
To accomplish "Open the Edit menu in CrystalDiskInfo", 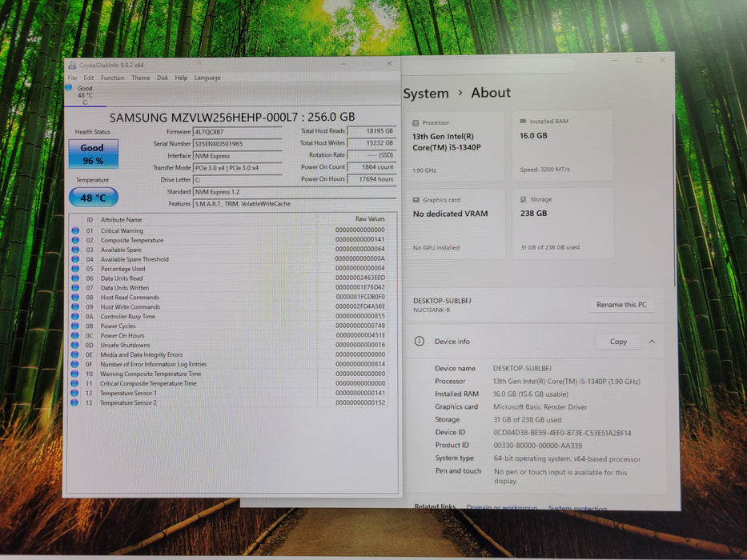I will point(89,78).
